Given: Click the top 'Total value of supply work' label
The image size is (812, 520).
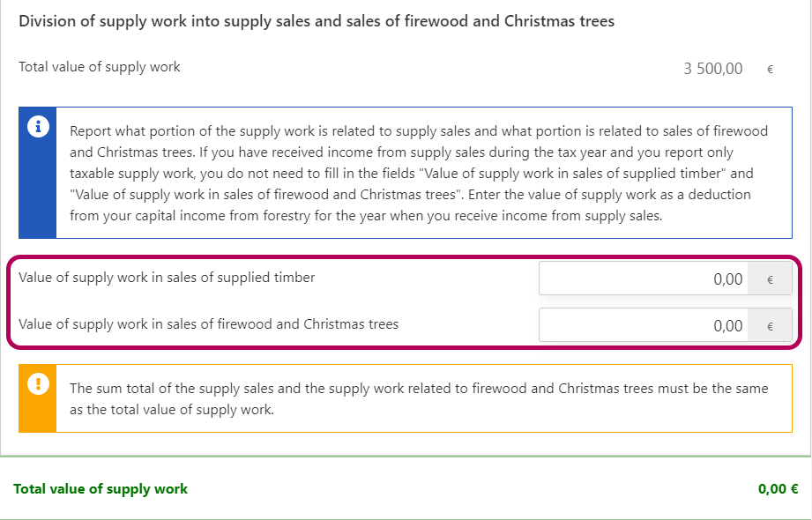Looking at the screenshot, I should pos(99,67).
